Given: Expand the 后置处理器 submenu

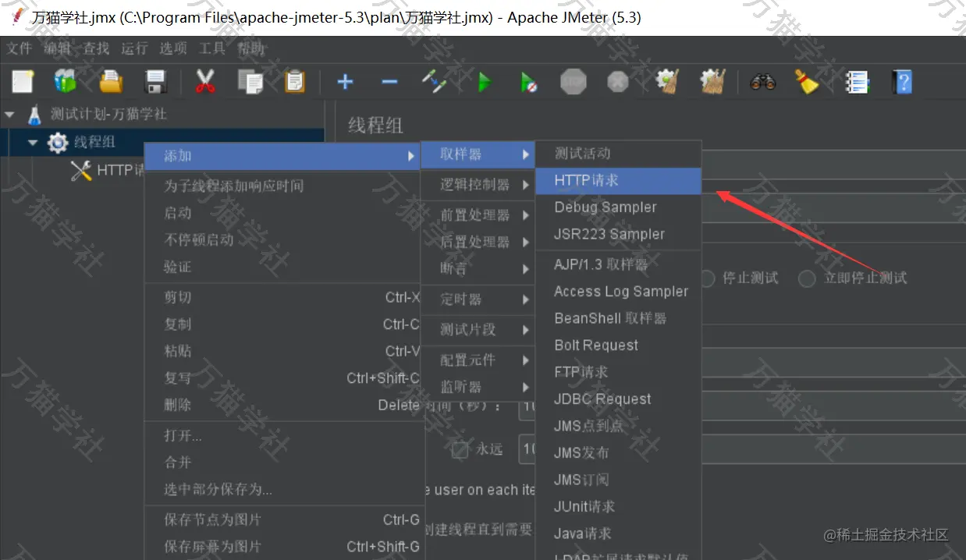Looking at the screenshot, I should (478, 242).
